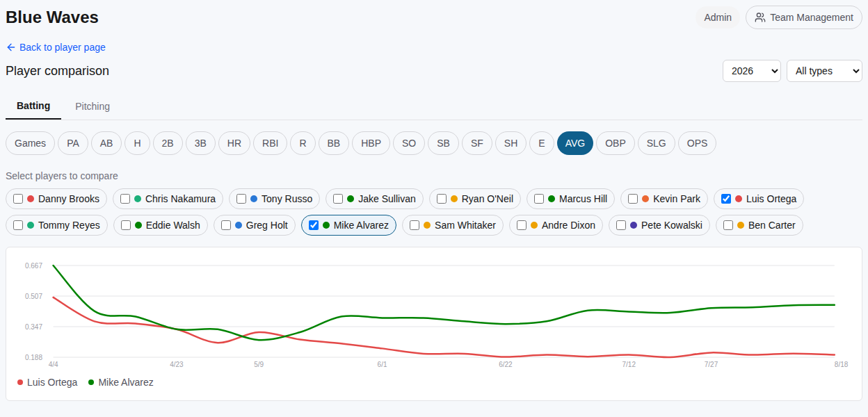Click Mike Alvarez in the chart legend

click(x=120, y=382)
